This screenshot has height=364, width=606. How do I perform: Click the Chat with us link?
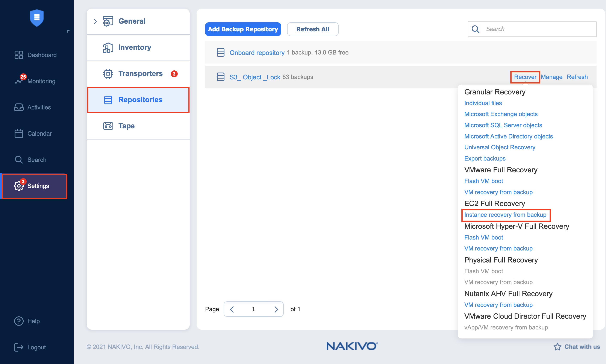point(577,347)
